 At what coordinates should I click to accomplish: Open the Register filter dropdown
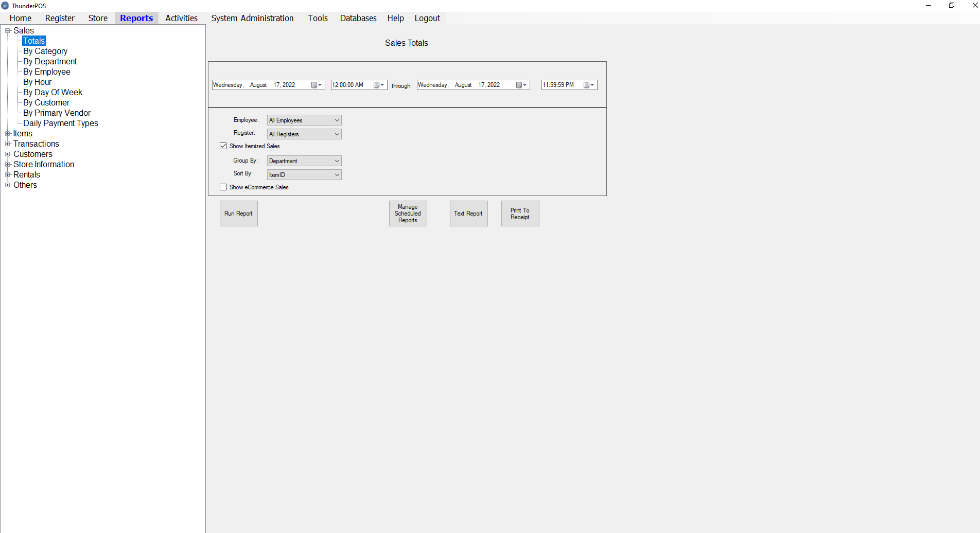pyautogui.click(x=304, y=134)
